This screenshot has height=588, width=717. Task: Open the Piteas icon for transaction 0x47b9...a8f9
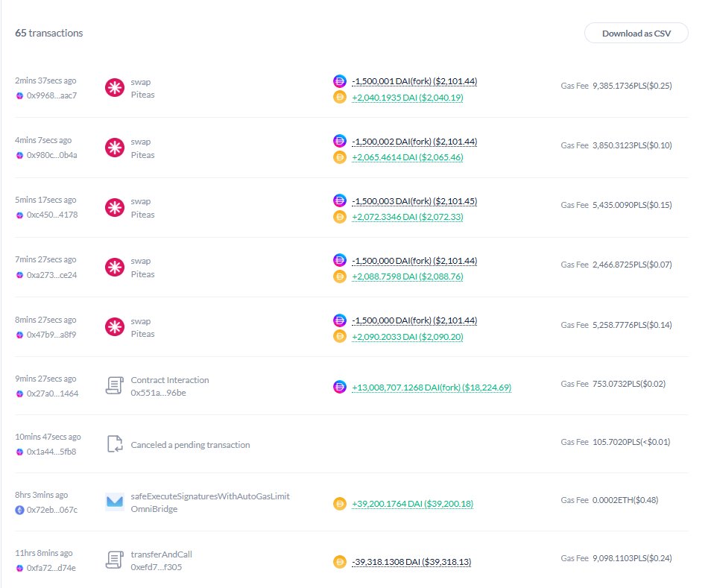pyautogui.click(x=115, y=327)
